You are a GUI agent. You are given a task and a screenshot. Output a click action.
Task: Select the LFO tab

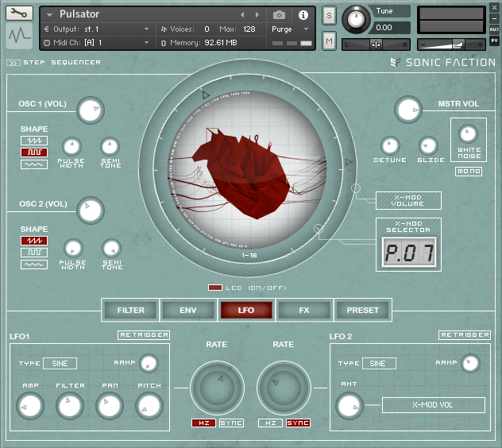(246, 310)
